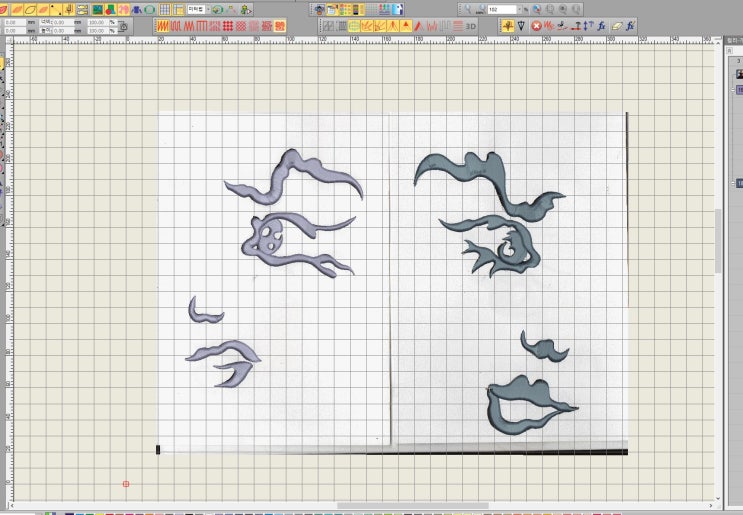Click the unhighlighted red triangle outline icon
The width and height of the screenshot is (743, 515).
418,26
